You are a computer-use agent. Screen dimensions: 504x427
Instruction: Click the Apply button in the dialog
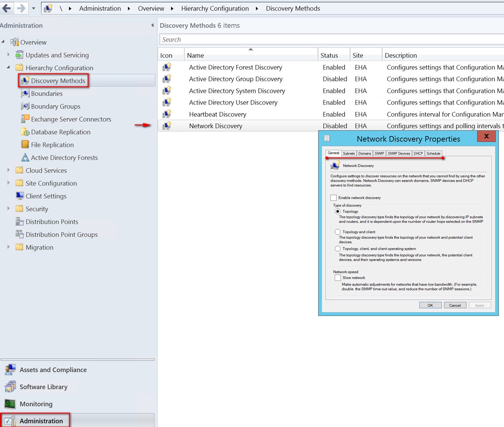tap(480, 305)
